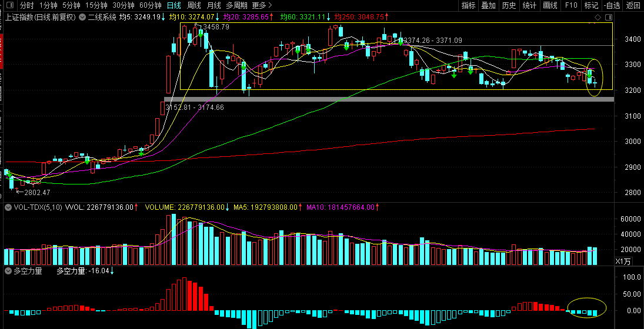Expand the 更多 periods menu
Viewport: 644px width, 329px height.
pyautogui.click(x=262, y=5)
